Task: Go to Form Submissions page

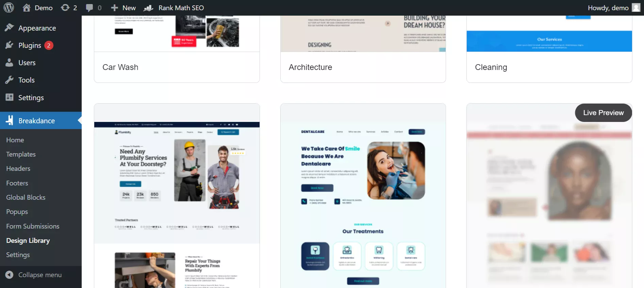Action: tap(33, 226)
